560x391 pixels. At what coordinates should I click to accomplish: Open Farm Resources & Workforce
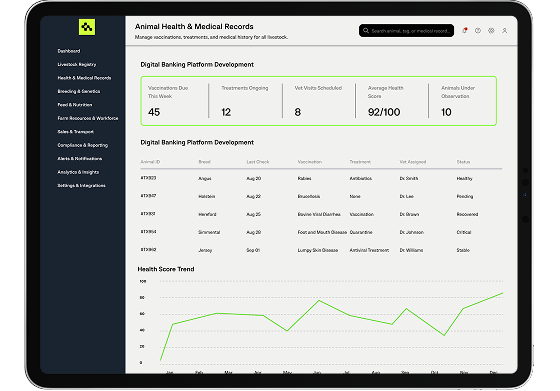88,118
